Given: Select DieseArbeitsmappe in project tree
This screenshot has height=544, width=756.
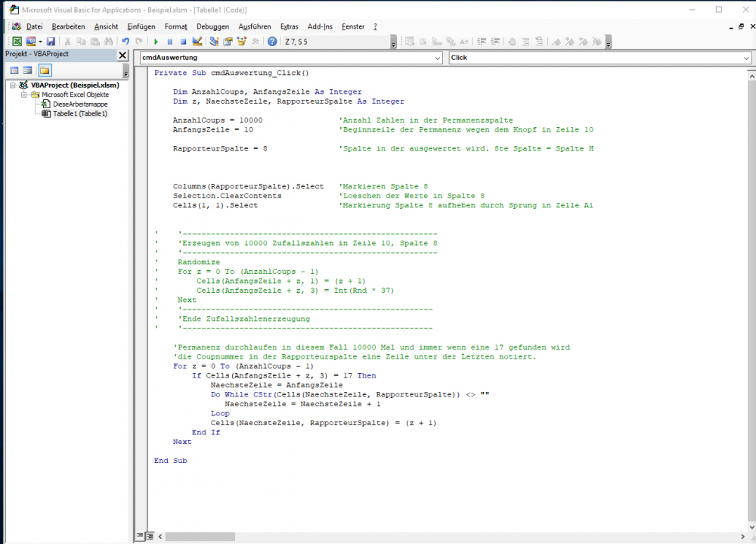Looking at the screenshot, I should (80, 104).
